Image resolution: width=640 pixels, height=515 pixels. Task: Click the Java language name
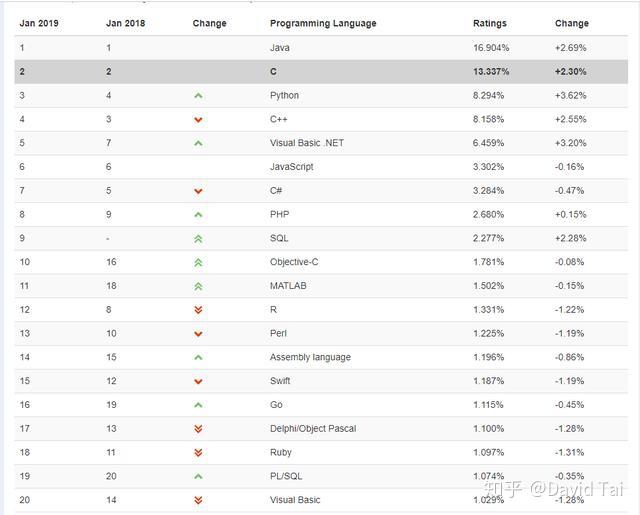pos(280,47)
